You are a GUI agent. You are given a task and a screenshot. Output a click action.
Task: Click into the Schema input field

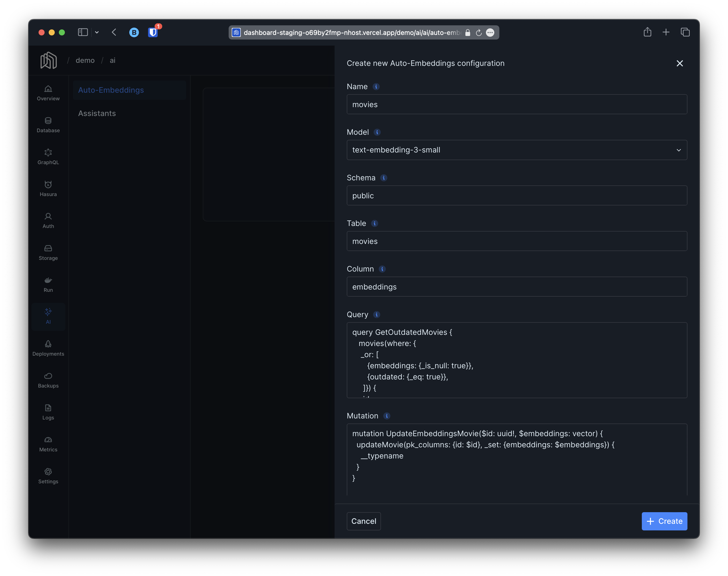517,196
